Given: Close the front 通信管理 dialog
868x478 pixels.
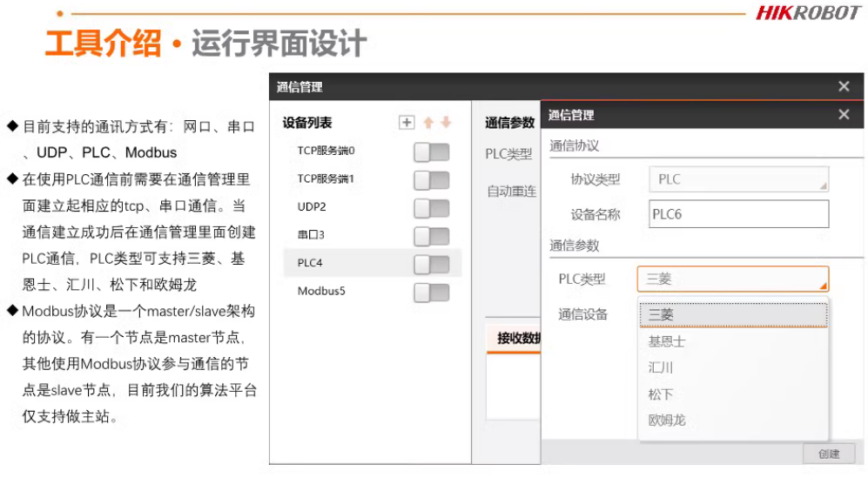Looking at the screenshot, I should point(843,115).
